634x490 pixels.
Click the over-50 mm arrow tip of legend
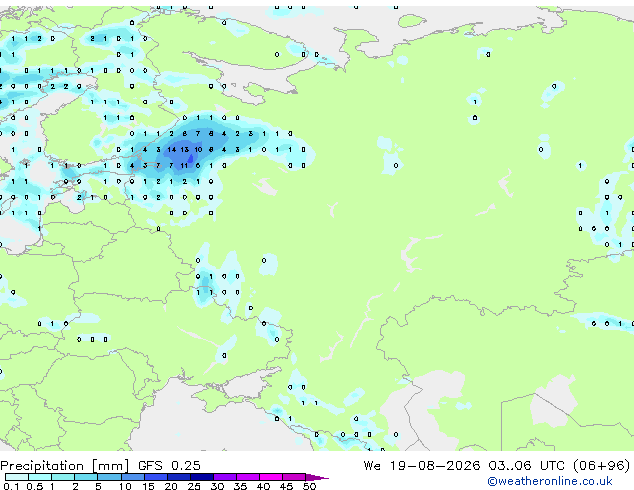point(317,477)
